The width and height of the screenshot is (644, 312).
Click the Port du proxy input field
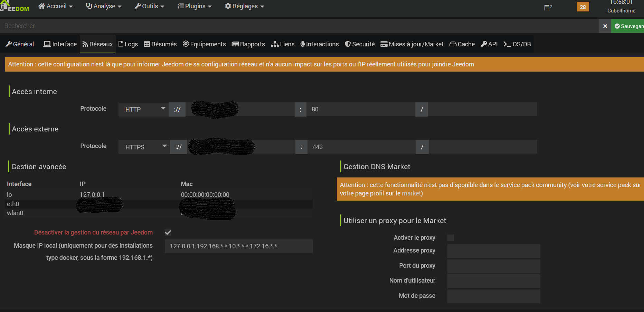(x=494, y=266)
